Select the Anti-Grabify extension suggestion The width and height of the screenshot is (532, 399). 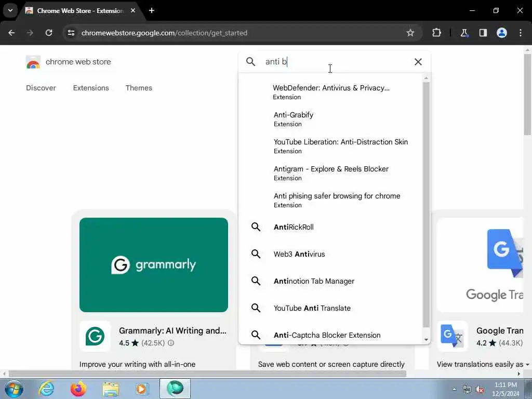[x=331, y=119]
